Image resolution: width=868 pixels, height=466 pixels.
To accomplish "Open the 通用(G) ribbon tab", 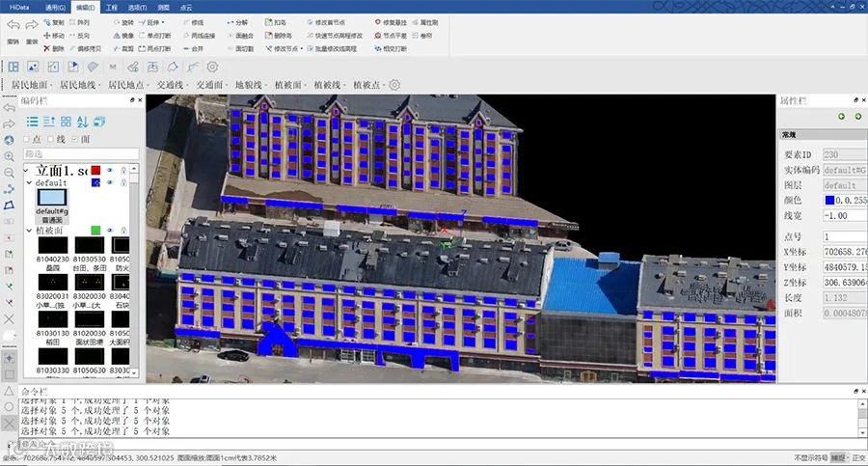I will click(55, 7).
